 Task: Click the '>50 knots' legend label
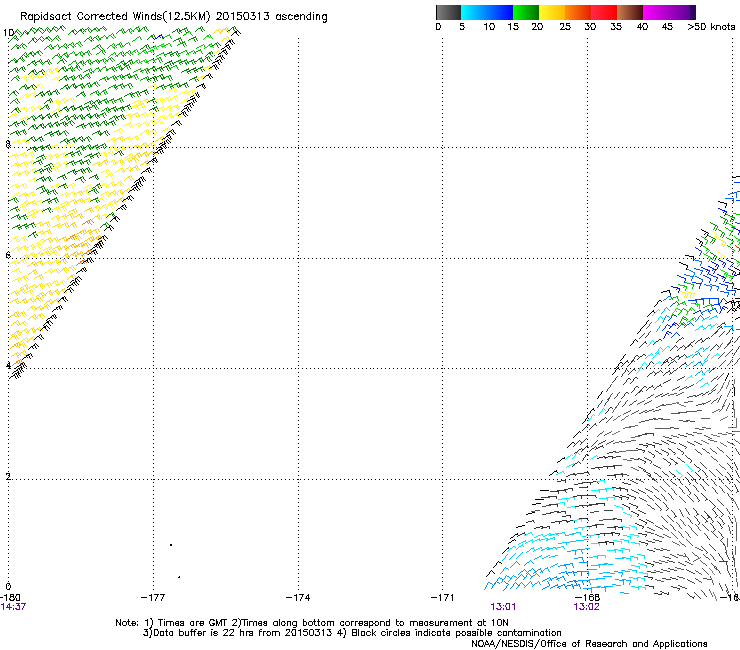point(711,26)
